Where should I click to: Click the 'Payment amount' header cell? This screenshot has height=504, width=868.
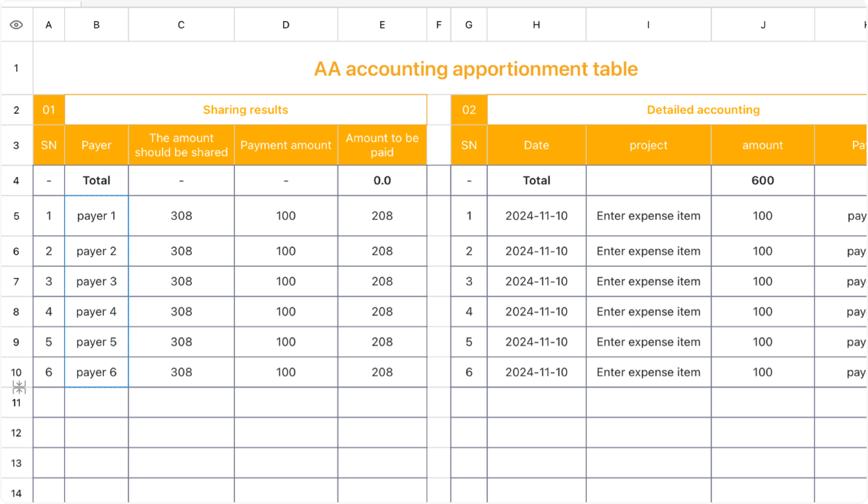point(286,145)
